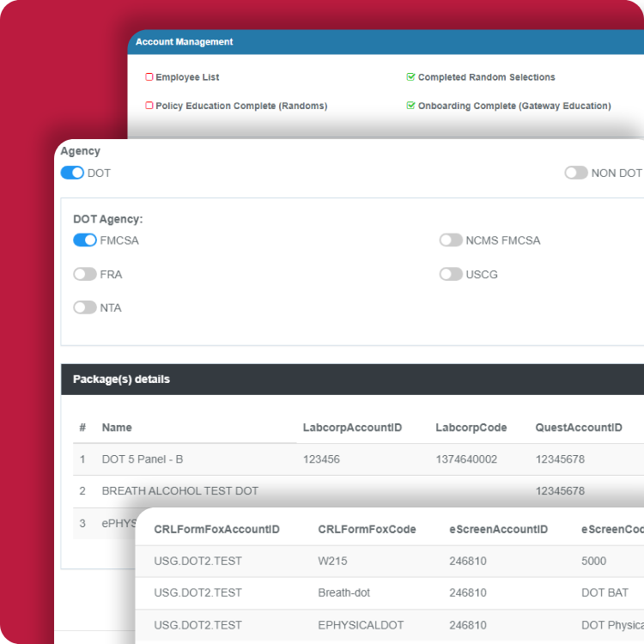644x644 pixels.
Task: Click the LabcorpCode column header
Action: (x=471, y=428)
